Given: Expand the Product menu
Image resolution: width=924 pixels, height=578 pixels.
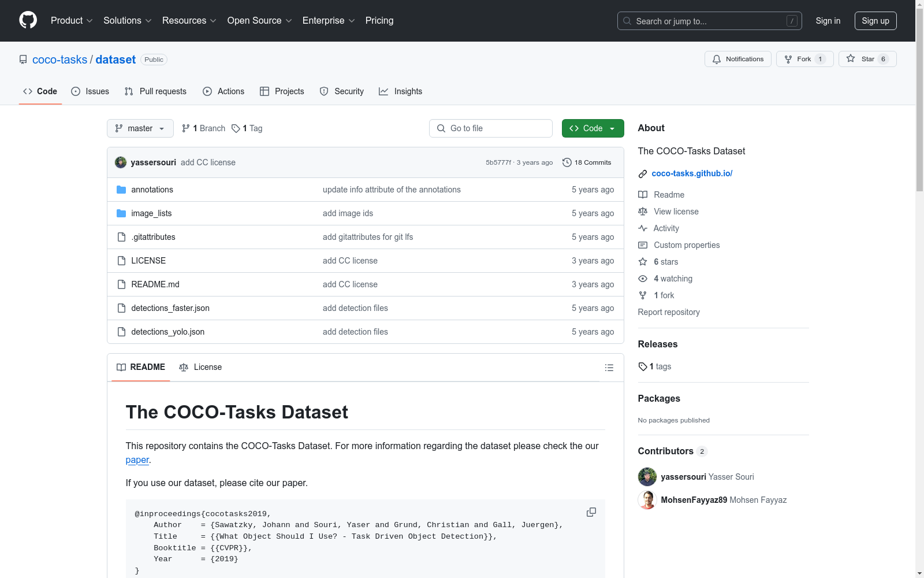Looking at the screenshot, I should [72, 21].
